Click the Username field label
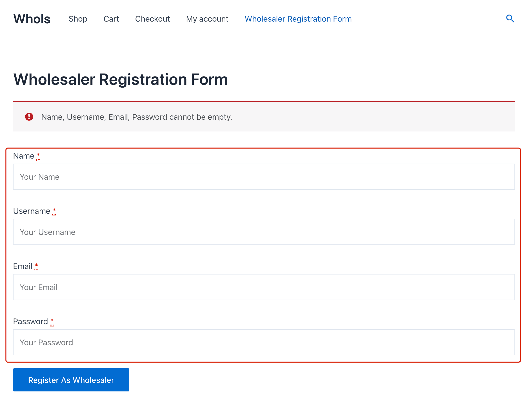 coord(32,211)
